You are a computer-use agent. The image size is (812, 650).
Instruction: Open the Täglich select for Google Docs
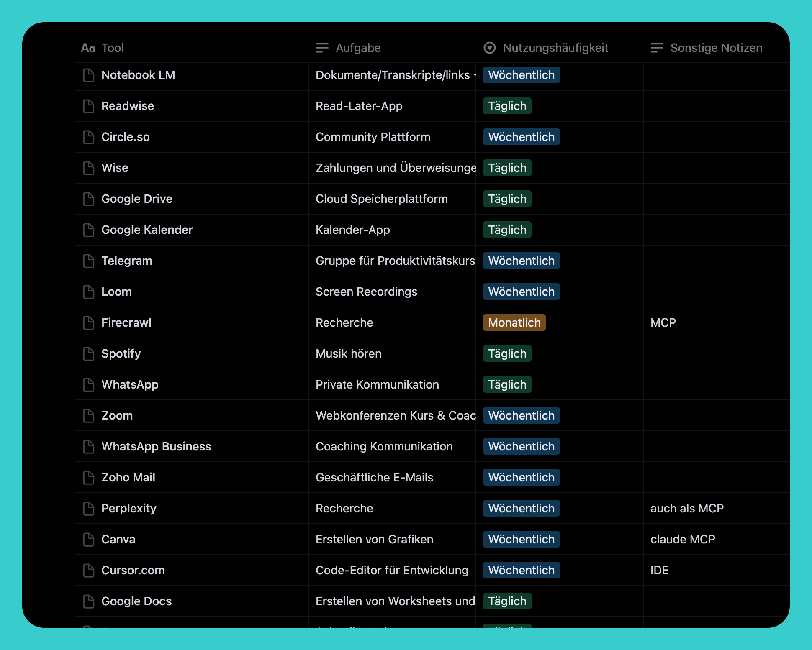coord(507,601)
